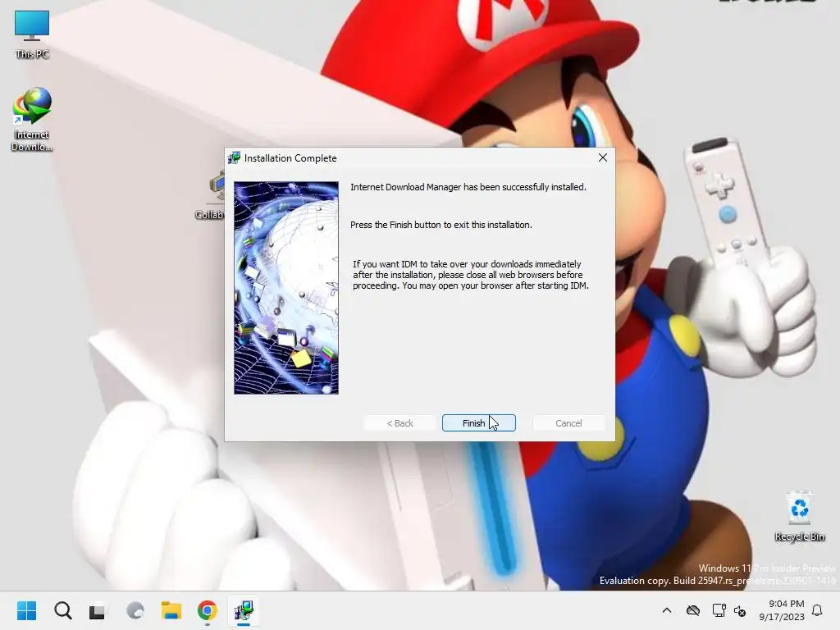
Task: Launch Microsoft Edge from the taskbar
Action: coord(135,610)
